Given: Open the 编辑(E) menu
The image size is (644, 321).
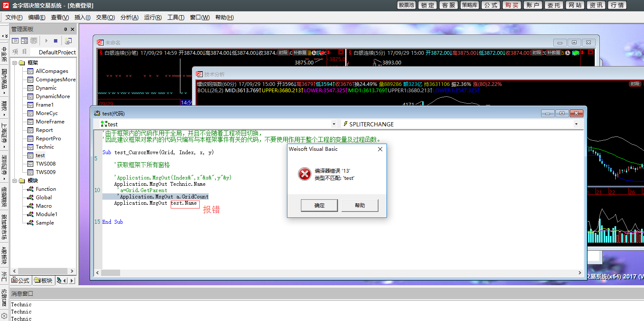Looking at the screenshot, I should click(x=37, y=17).
